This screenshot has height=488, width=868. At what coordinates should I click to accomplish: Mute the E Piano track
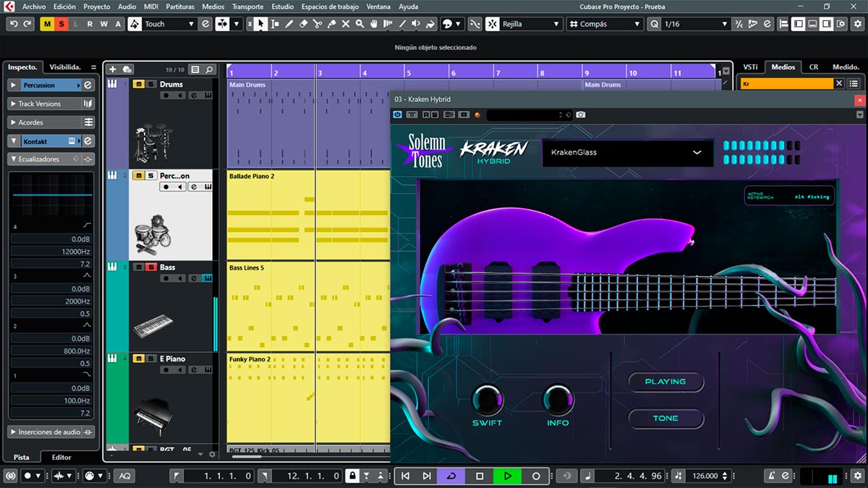coord(138,359)
